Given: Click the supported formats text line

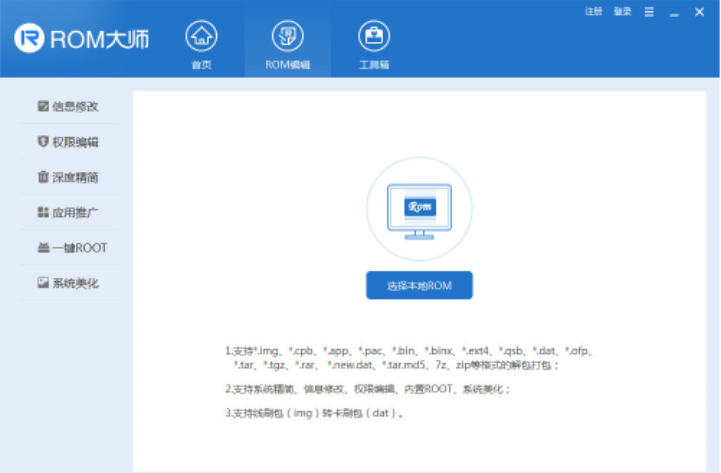Looking at the screenshot, I should point(409,351).
